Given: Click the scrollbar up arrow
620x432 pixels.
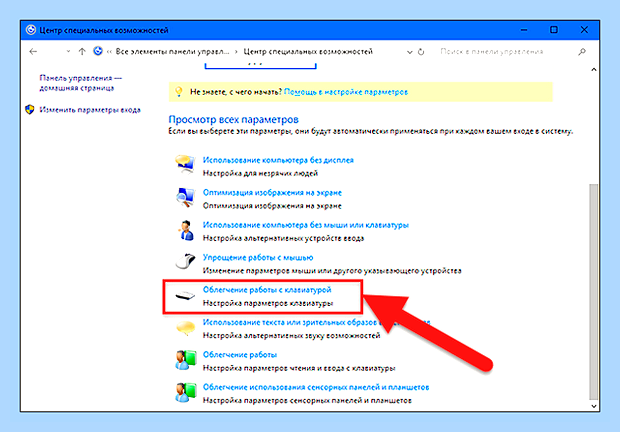Looking at the screenshot, I should 594,70.
